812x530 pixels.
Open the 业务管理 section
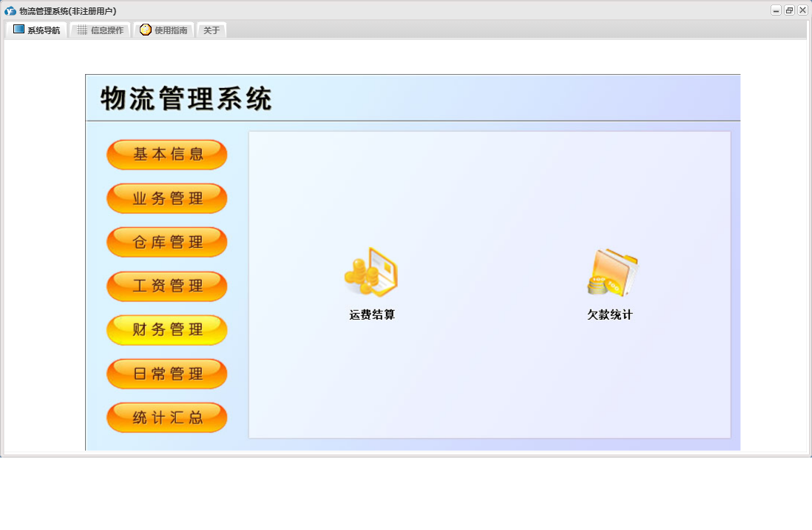167,198
